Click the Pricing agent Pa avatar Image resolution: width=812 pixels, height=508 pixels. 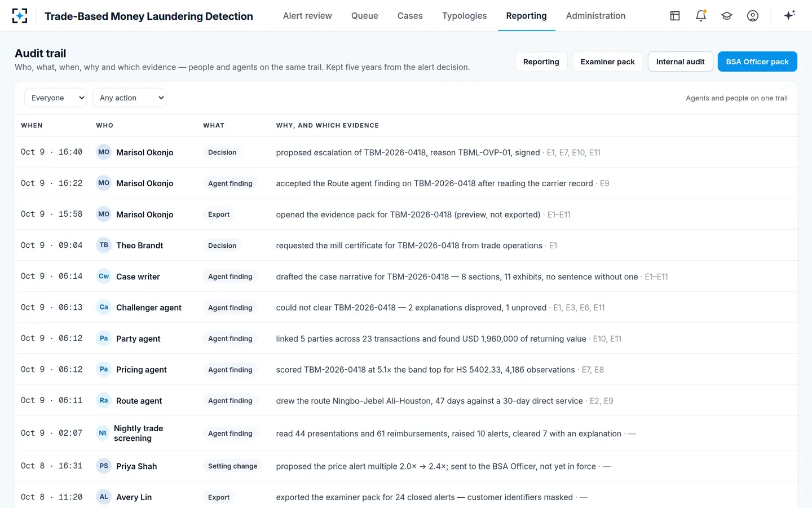(104, 369)
